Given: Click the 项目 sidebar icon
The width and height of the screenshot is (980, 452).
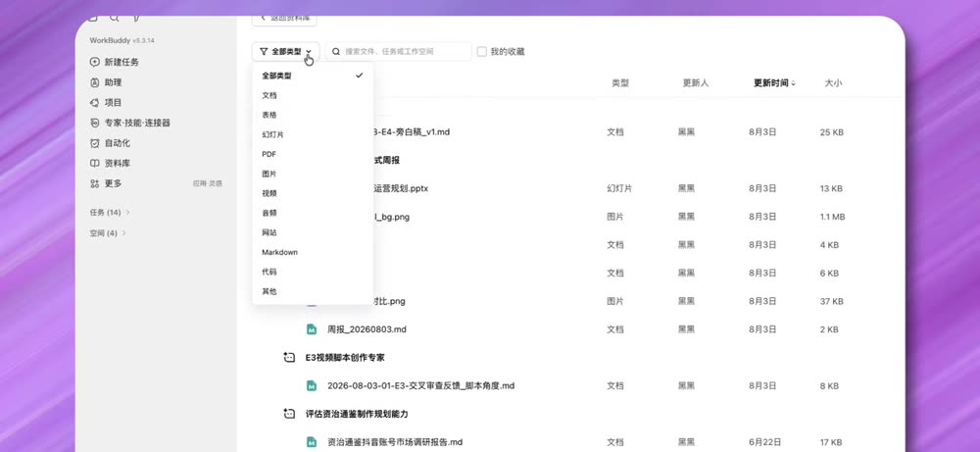Looking at the screenshot, I should 94,103.
